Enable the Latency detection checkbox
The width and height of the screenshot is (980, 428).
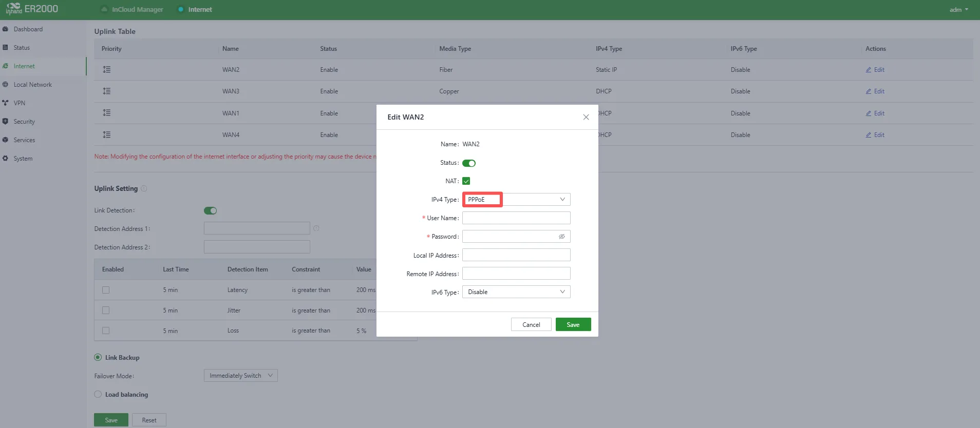[x=106, y=290]
